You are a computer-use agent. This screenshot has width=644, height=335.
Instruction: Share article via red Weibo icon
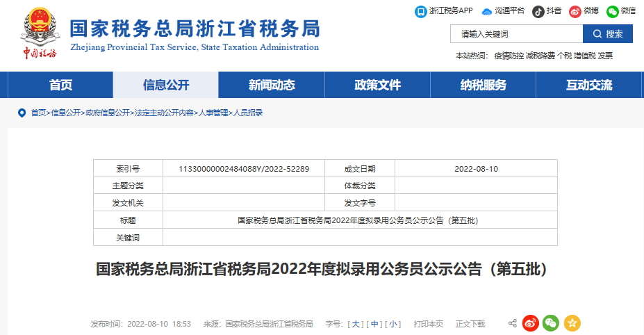pos(531,323)
